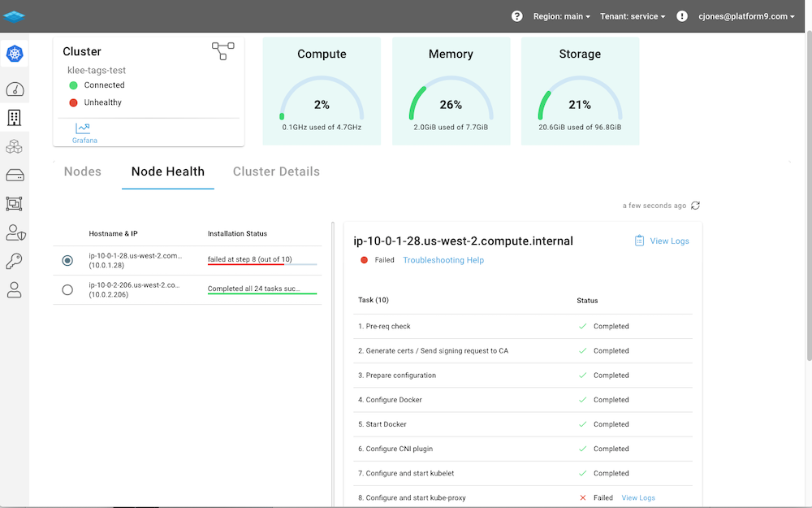The image size is (812, 508).
Task: Click the cluster name klee-tags-test
Action: click(x=97, y=70)
